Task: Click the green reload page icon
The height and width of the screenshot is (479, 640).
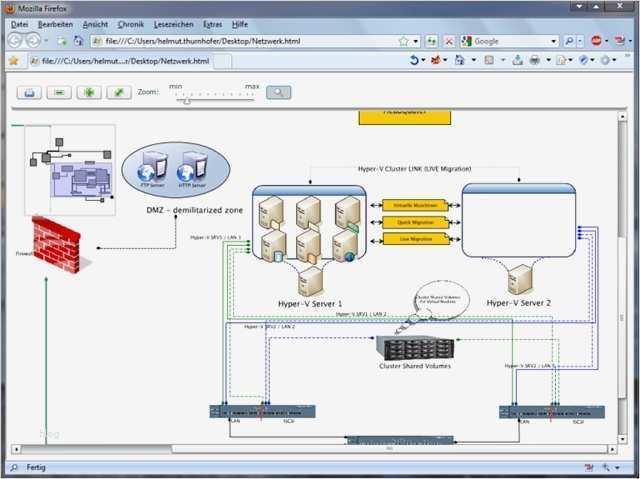Action: click(431, 41)
